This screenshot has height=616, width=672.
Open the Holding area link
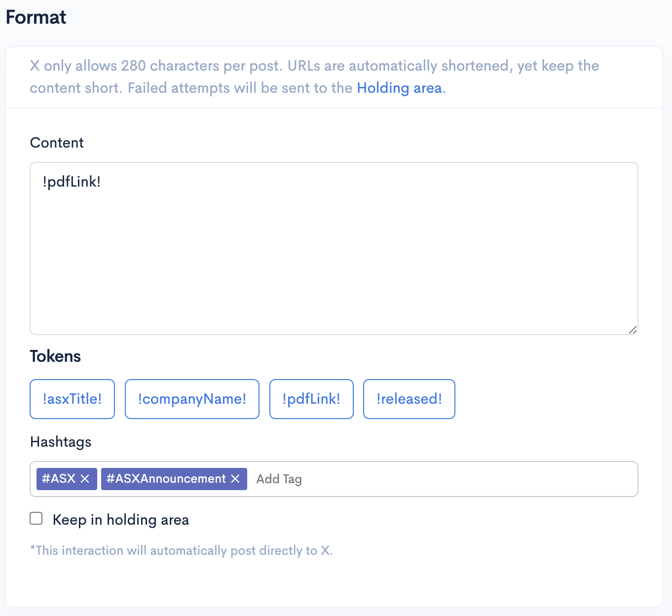[399, 88]
